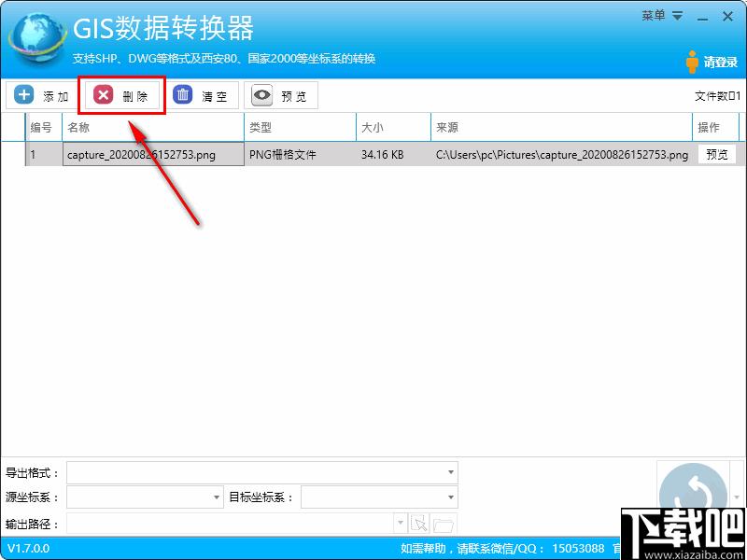
Task: Click the pick-path cursor icon beside output path
Action: click(419, 524)
